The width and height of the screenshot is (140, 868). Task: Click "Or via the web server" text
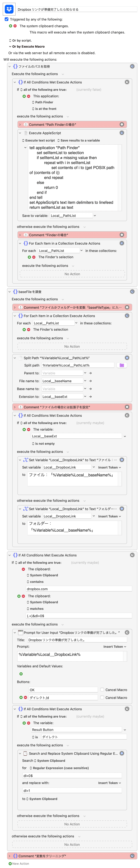click(x=52, y=53)
